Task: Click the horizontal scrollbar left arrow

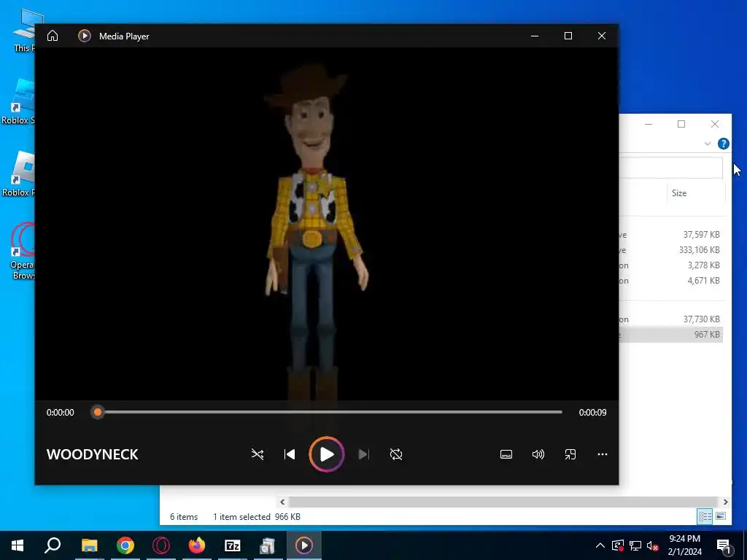Action: pyautogui.click(x=282, y=502)
